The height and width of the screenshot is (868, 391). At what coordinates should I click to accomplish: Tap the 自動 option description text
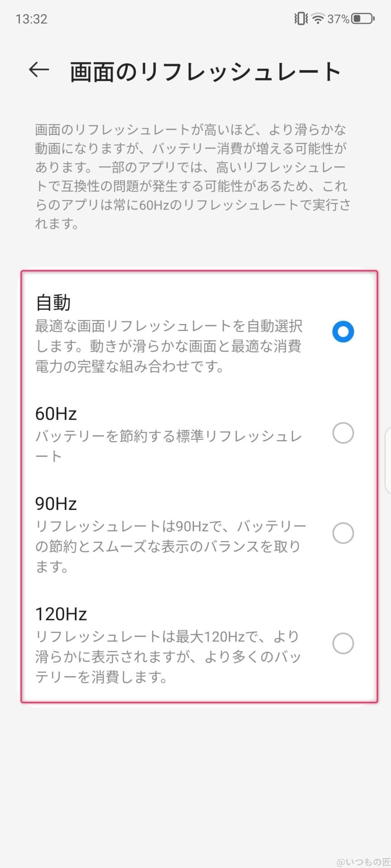click(168, 346)
